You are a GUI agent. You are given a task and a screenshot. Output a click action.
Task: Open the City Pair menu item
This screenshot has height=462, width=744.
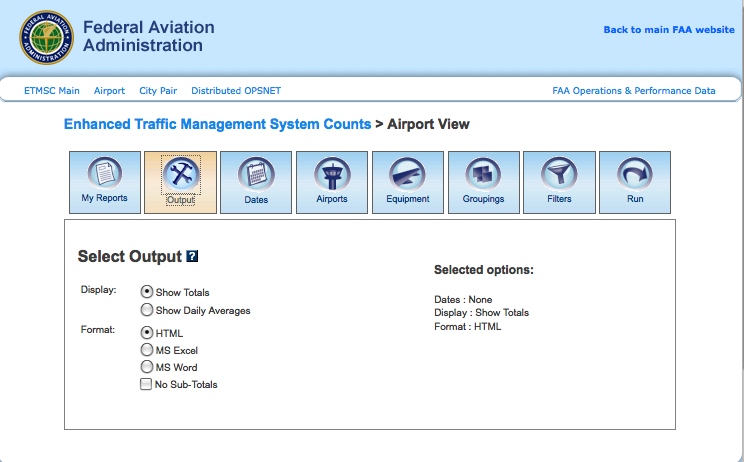[x=158, y=91]
